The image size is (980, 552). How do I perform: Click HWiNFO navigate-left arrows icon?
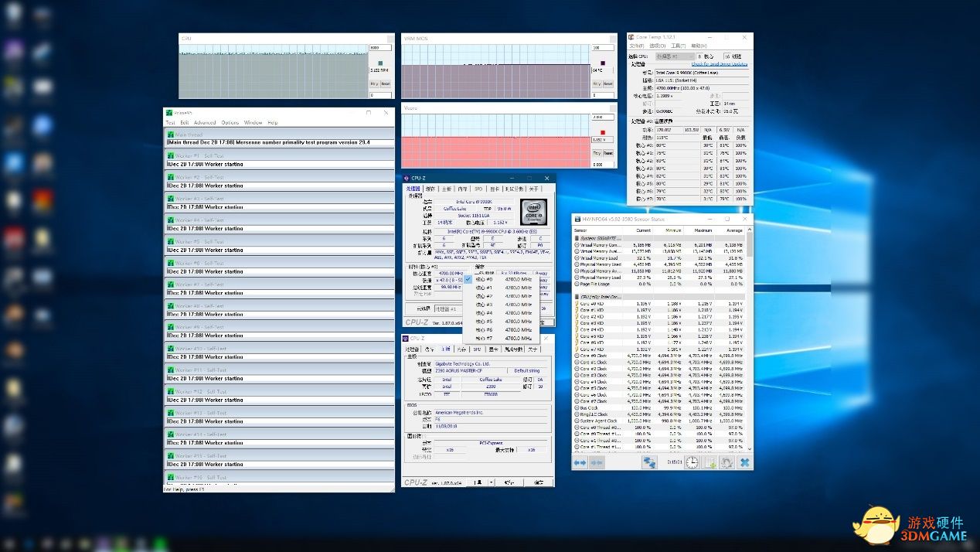coord(580,462)
